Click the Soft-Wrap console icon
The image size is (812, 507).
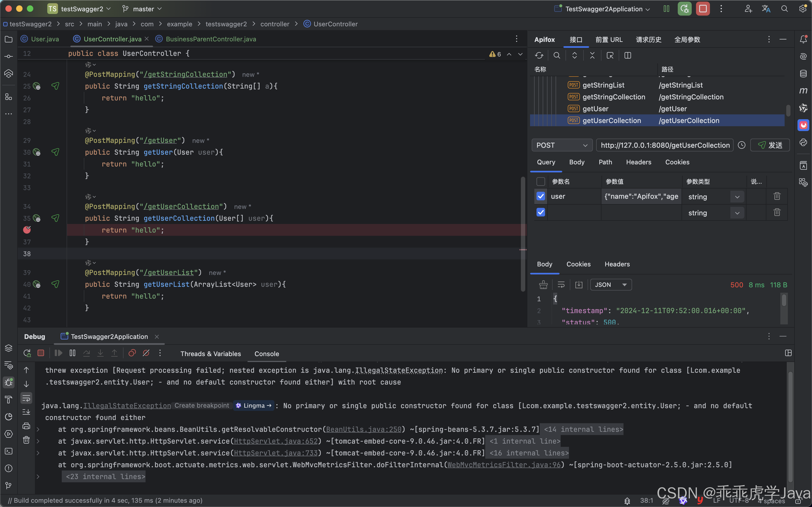click(26, 398)
